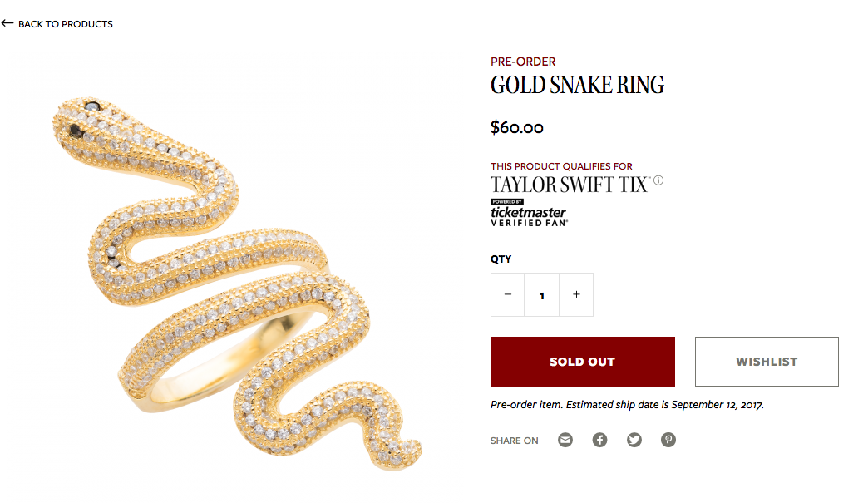
Task: Click the Taylor Swift Tix logo
Action: (x=570, y=185)
